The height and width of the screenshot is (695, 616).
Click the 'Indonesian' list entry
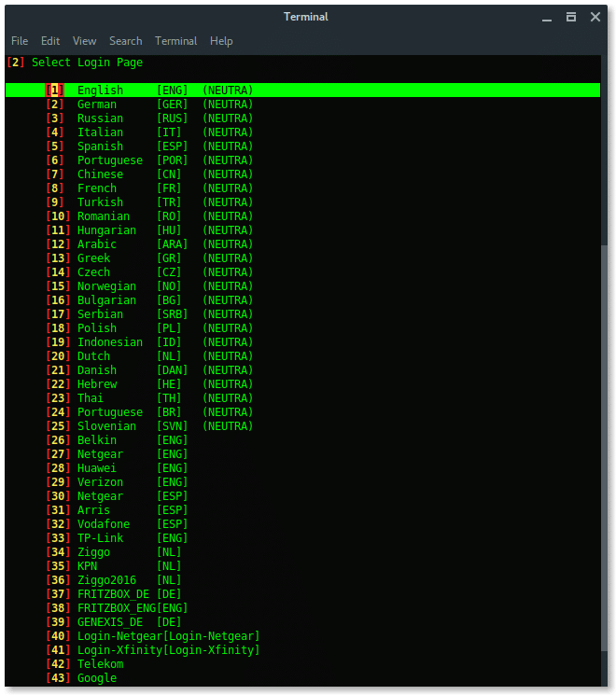click(110, 342)
